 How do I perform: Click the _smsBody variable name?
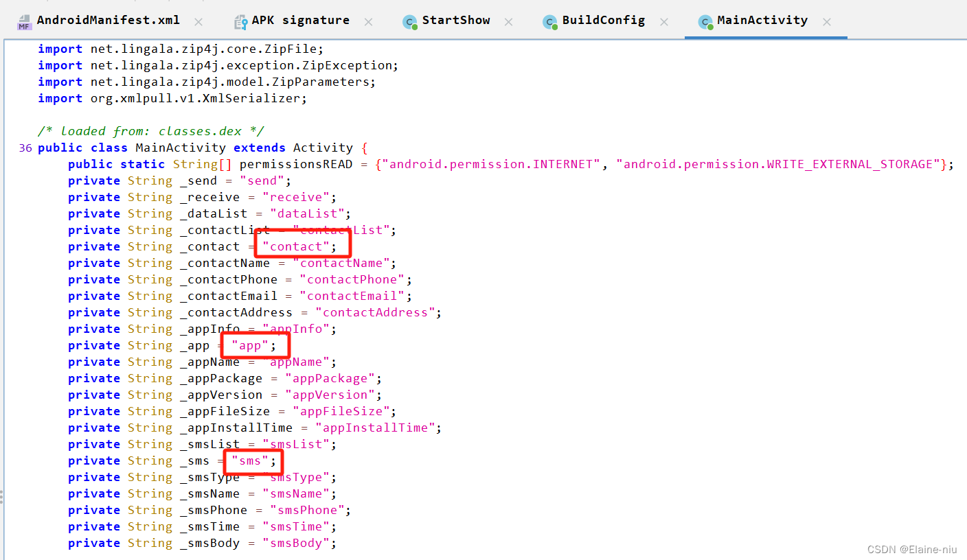pos(210,543)
